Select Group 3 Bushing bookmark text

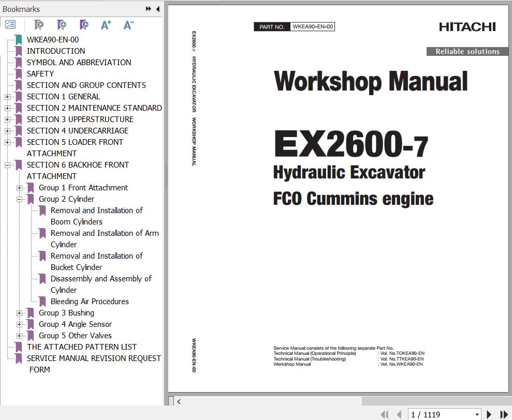pyautogui.click(x=66, y=313)
